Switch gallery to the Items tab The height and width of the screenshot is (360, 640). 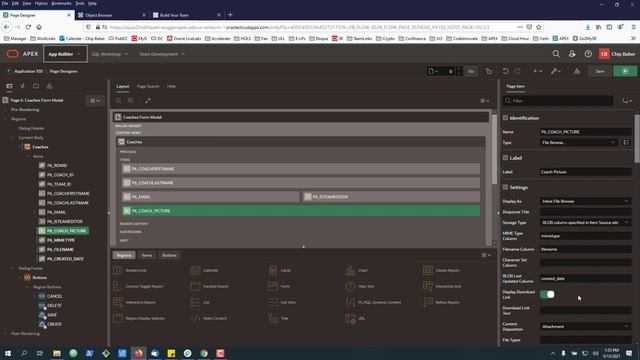point(147,255)
